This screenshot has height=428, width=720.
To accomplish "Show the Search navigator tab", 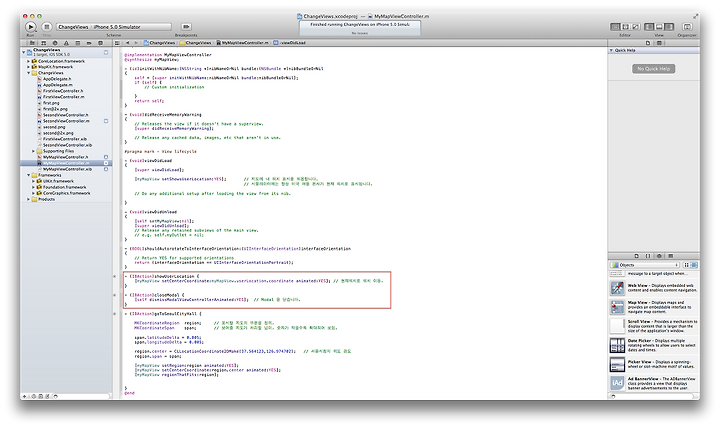I will (x=55, y=43).
